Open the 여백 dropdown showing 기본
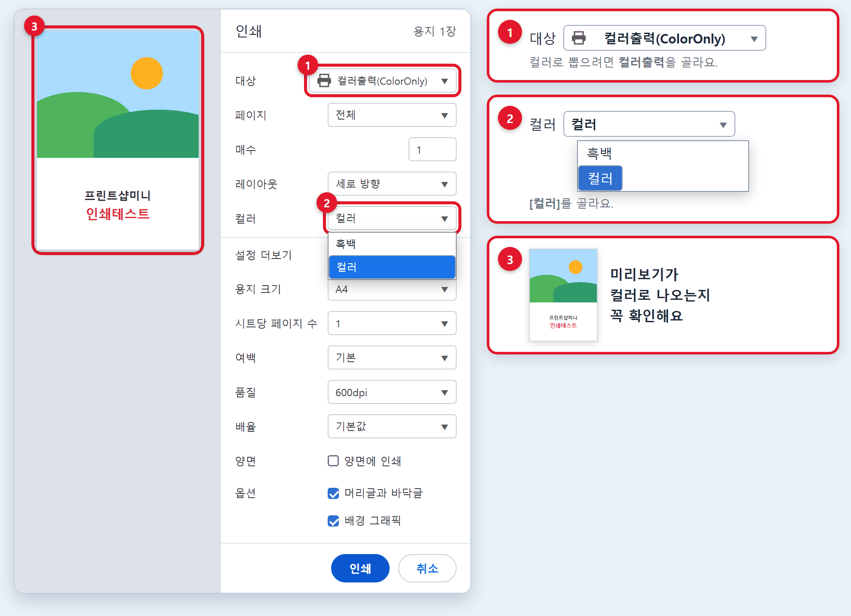 392,357
